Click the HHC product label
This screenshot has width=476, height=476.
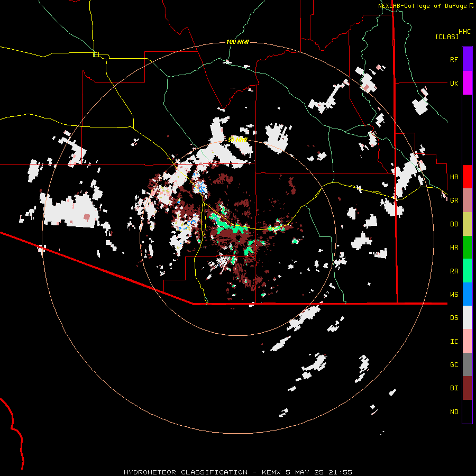click(465, 32)
